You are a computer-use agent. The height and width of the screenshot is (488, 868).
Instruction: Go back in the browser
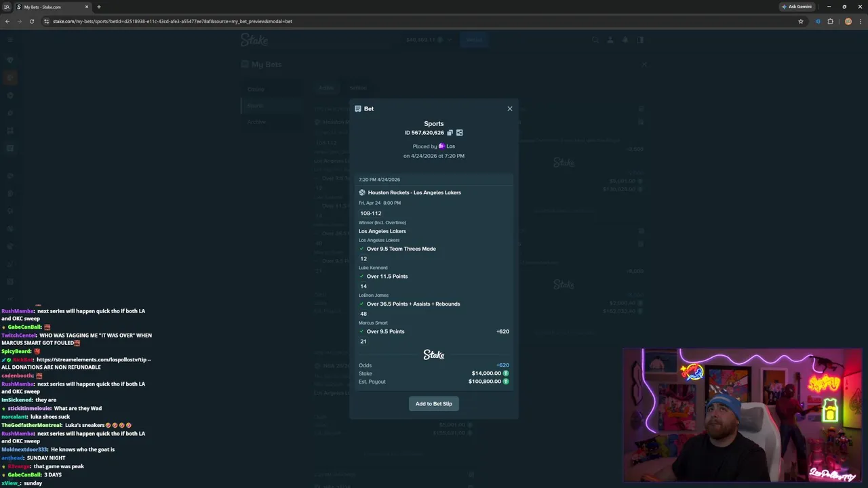click(x=7, y=21)
